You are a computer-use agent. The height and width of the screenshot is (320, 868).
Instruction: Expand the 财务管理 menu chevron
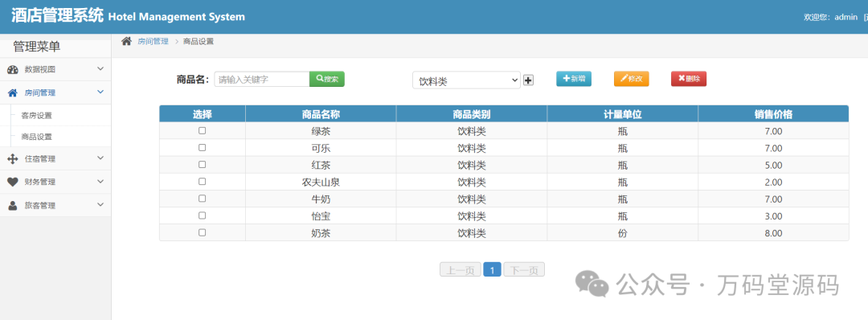pos(100,181)
